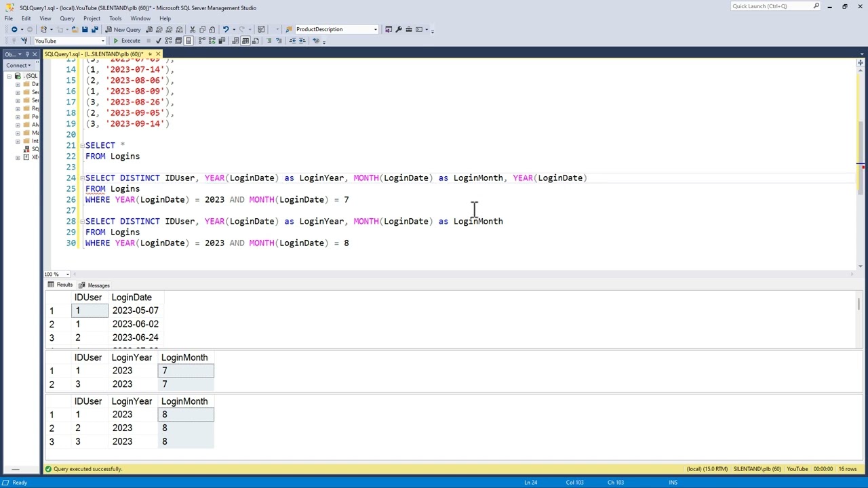Switch output to Results to File

click(256, 41)
